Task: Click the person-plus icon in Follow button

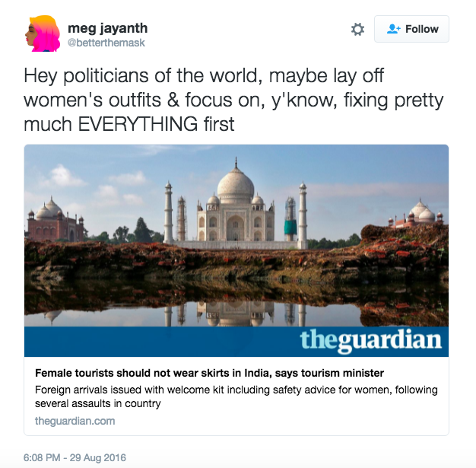Action: point(394,29)
